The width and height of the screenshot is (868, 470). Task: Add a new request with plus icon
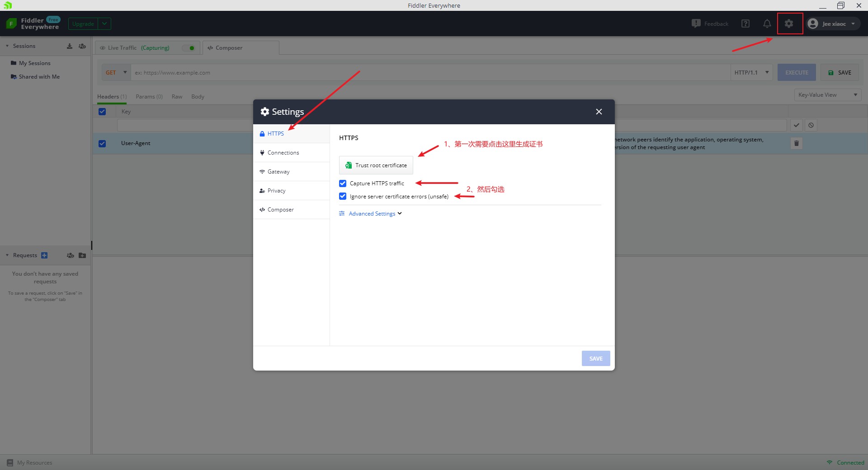coord(44,255)
